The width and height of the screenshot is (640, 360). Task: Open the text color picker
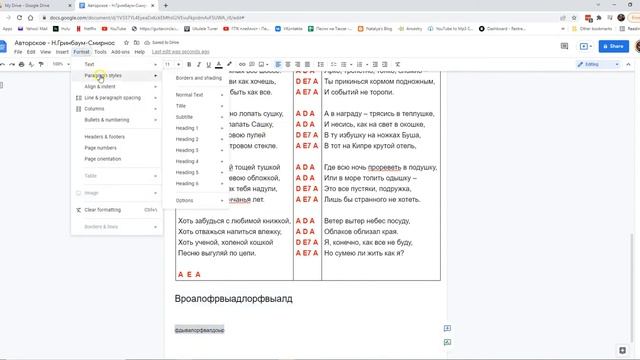pyautogui.click(x=219, y=64)
